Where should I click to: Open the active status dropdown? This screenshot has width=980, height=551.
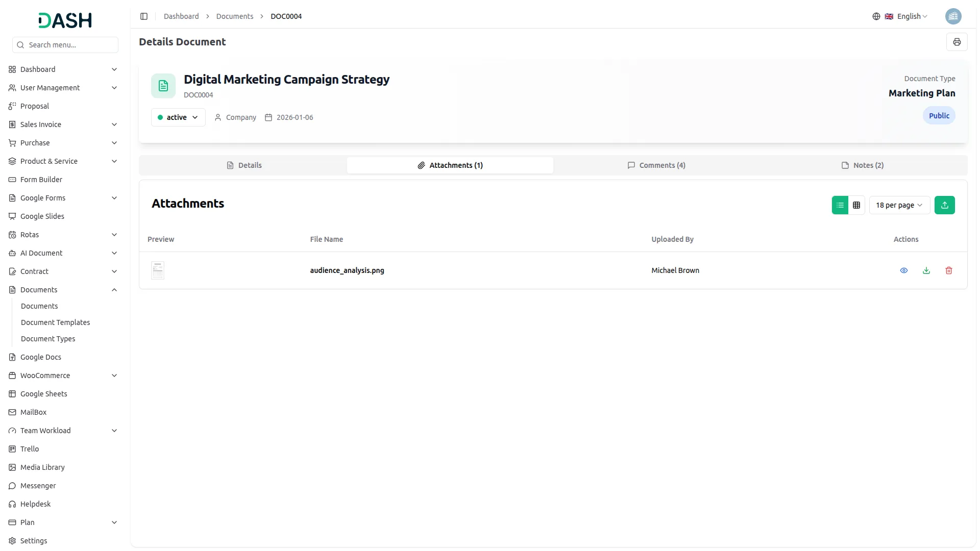178,117
